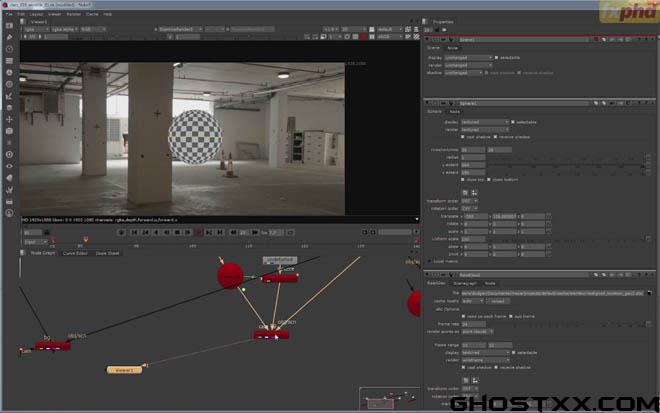Click reload button in ReadGeo panel
The height and width of the screenshot is (413, 660).
pos(498,301)
